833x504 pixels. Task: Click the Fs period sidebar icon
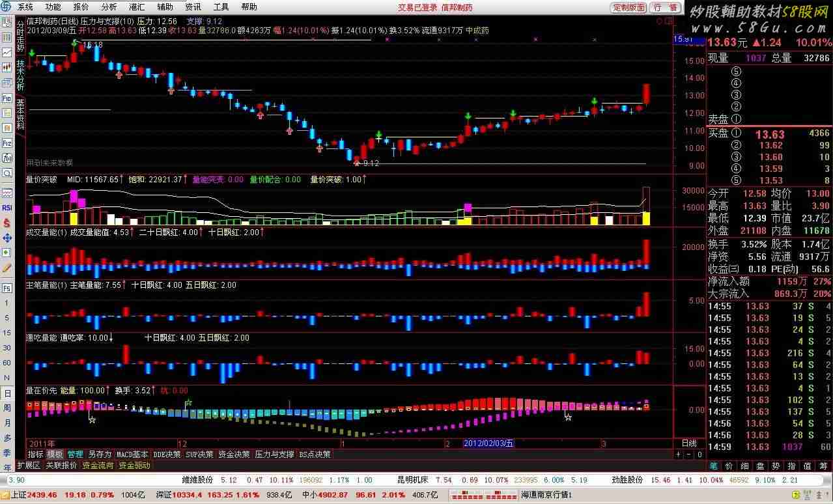[x=7, y=288]
